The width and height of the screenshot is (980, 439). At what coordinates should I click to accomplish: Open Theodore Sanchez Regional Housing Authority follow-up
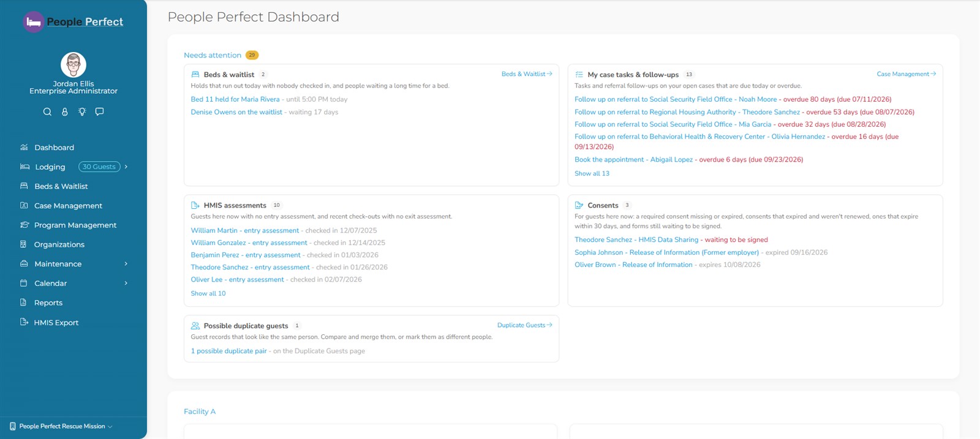tap(687, 112)
